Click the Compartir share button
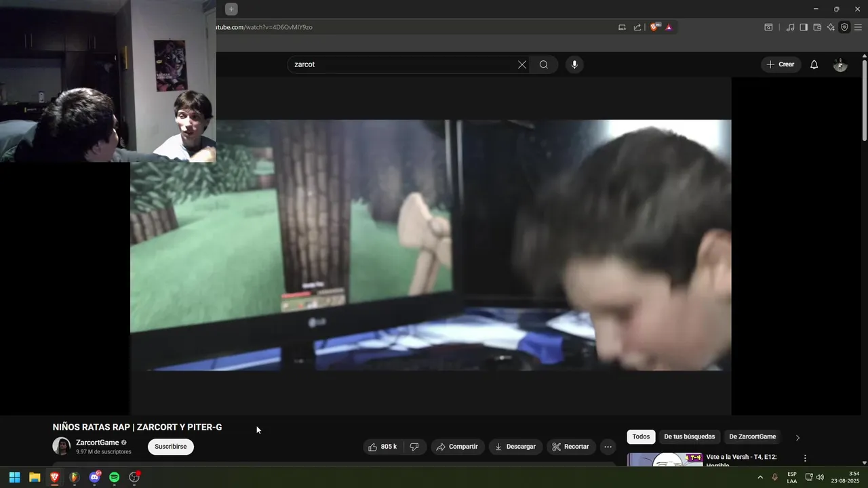868x488 pixels. [457, 447]
